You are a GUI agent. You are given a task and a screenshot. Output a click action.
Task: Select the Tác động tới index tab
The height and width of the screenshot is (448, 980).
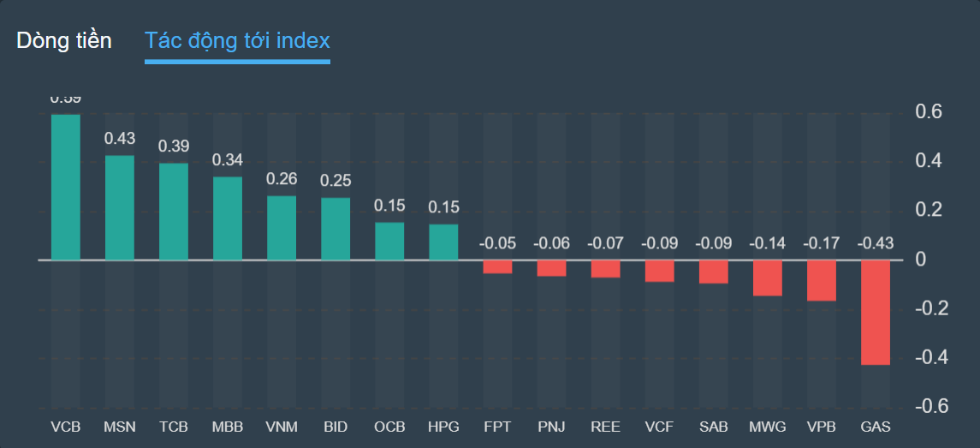237,40
